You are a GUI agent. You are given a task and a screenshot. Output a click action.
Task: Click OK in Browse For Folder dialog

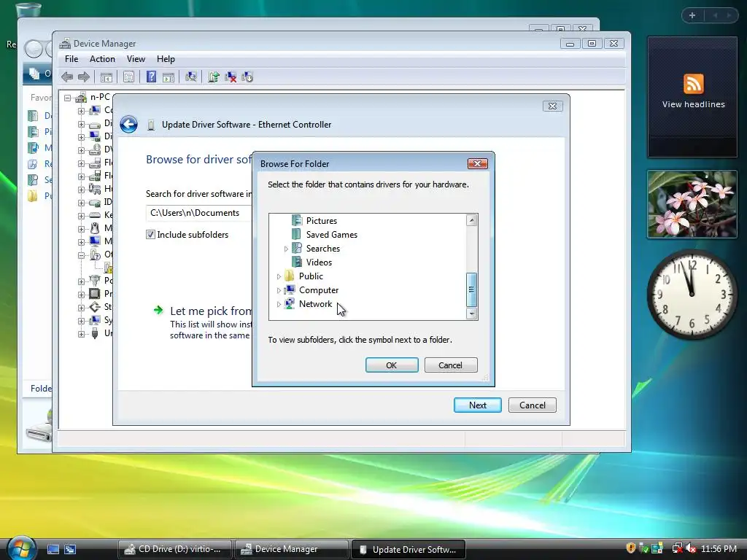pos(392,365)
